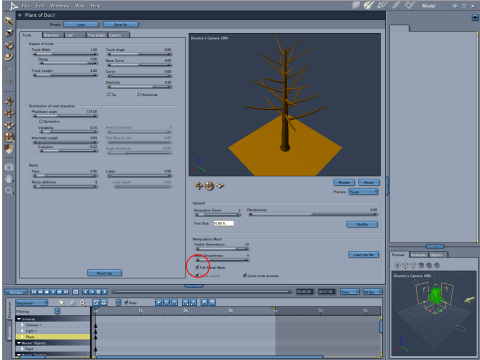This screenshot has width=480, height=360.
Task: Switch to the Leaf tab
Action: (74, 35)
